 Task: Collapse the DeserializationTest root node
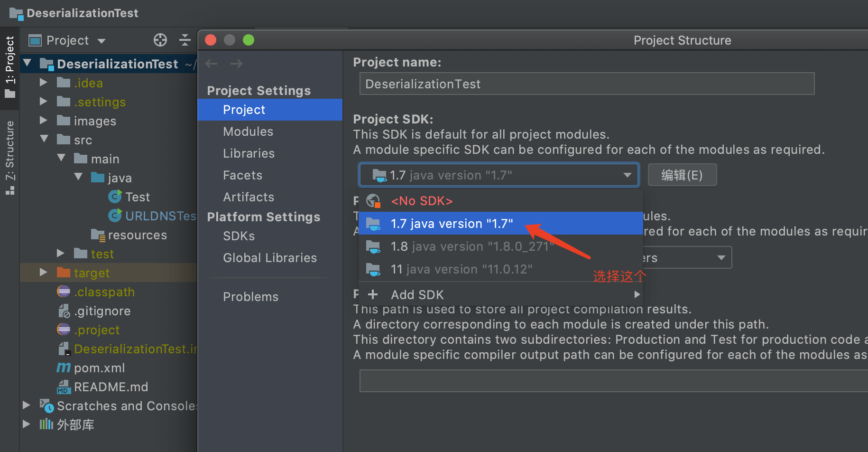click(x=28, y=63)
